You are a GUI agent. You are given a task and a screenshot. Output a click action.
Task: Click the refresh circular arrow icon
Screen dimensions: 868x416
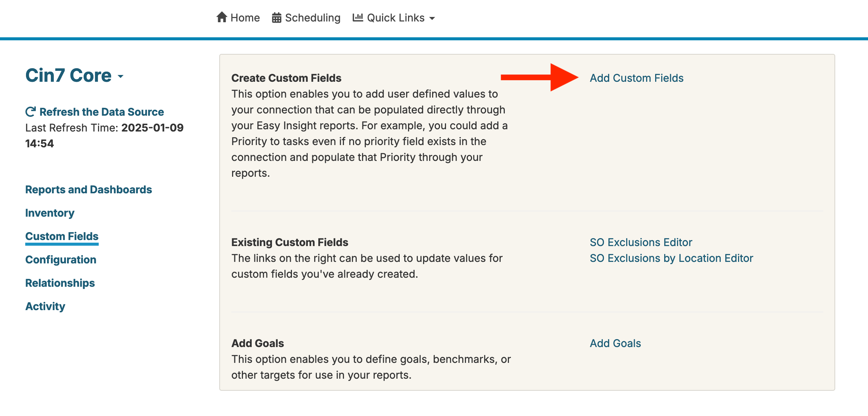(x=31, y=112)
